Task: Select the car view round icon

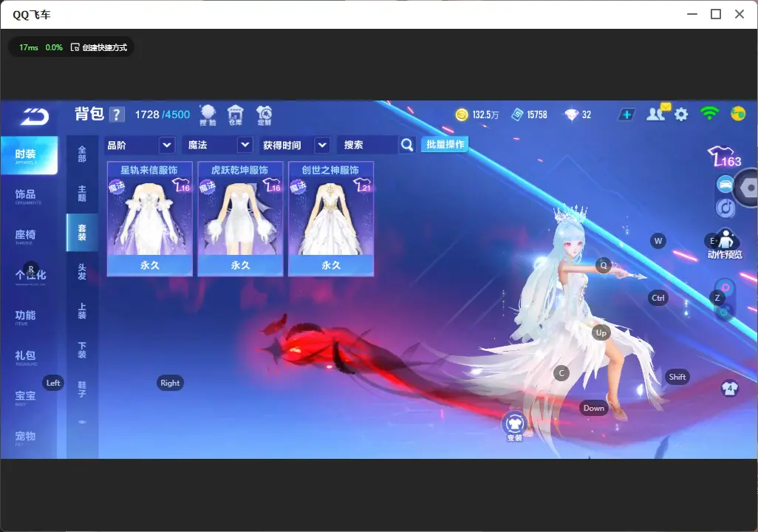Action: tap(725, 185)
